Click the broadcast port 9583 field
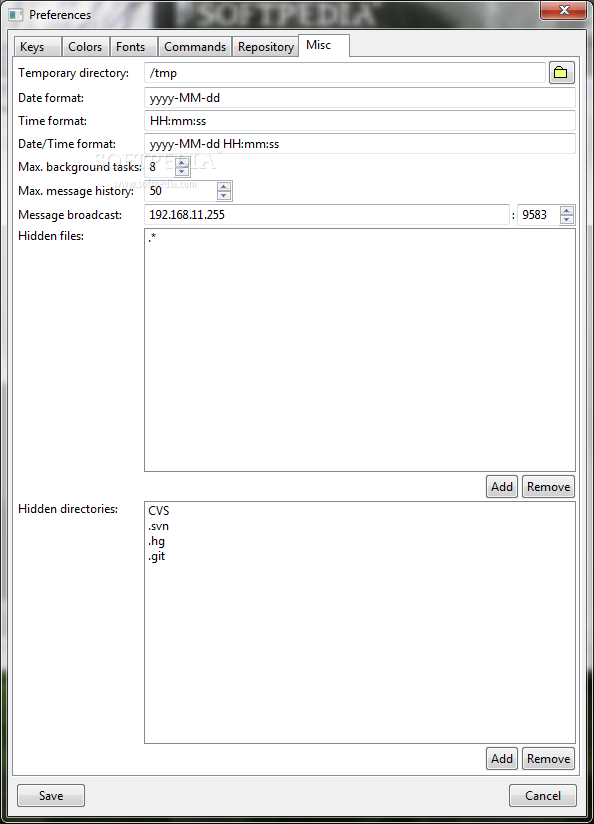594x824 pixels. click(x=539, y=215)
